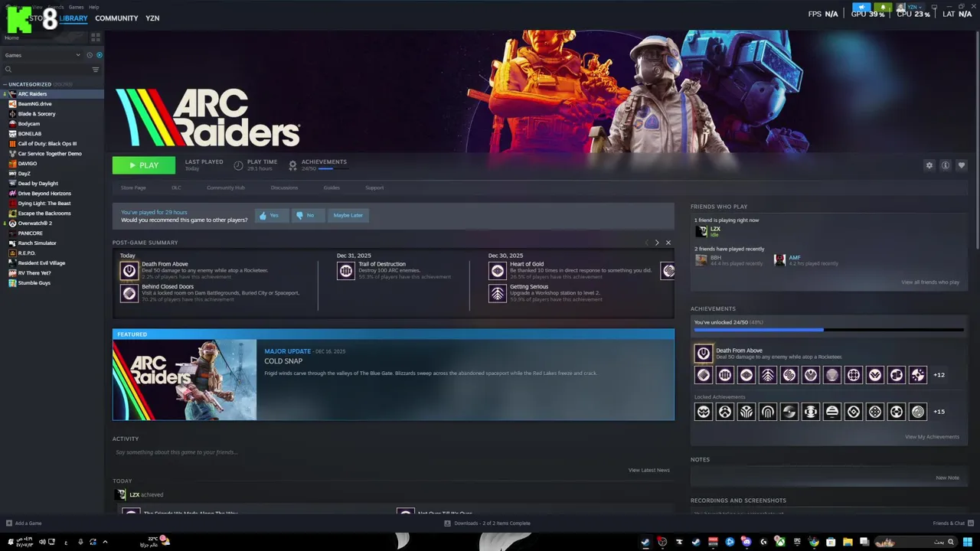Open friend LZX's avatar in friends playing
Viewport: 980px width, 551px height.
point(701,231)
